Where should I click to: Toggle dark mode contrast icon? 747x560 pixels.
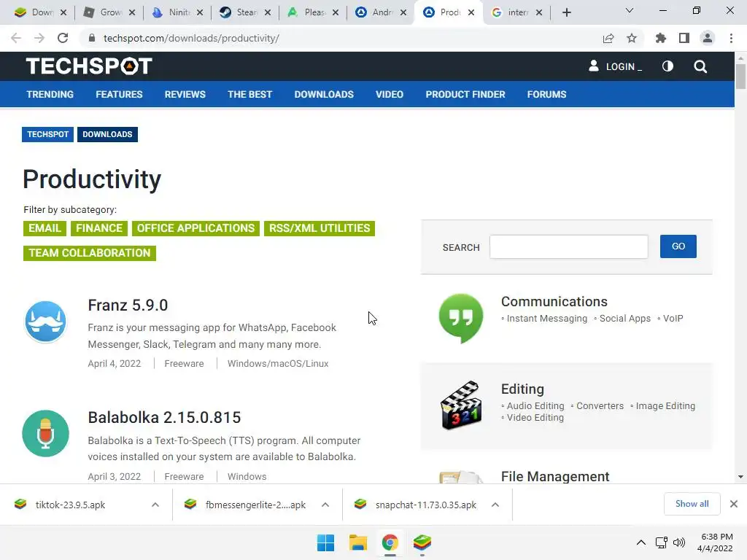click(668, 66)
